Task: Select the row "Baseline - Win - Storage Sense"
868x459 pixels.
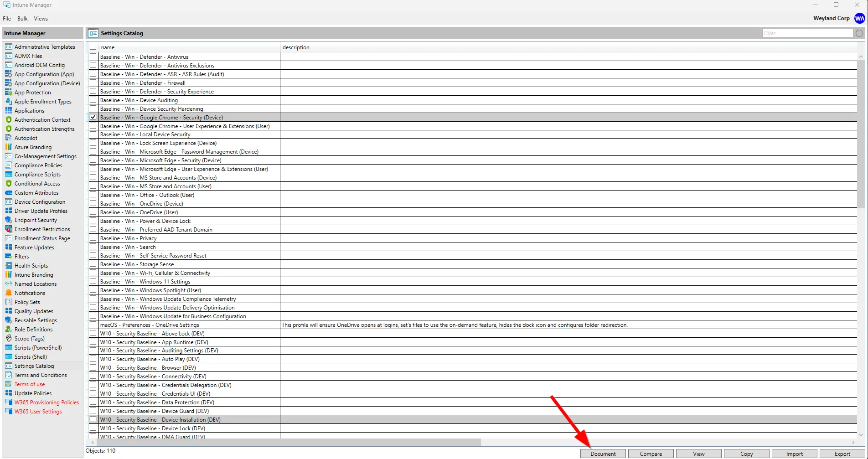Action: [x=472, y=264]
